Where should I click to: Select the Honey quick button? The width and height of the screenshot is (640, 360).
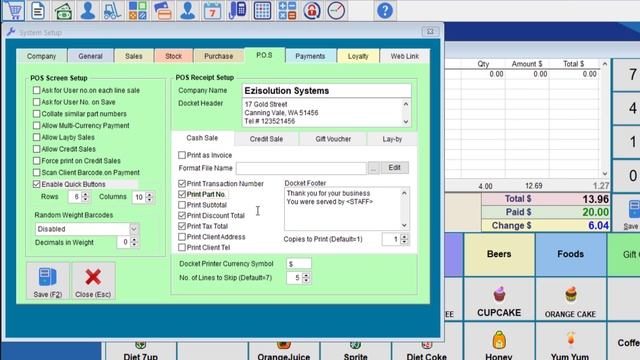[x=499, y=342]
